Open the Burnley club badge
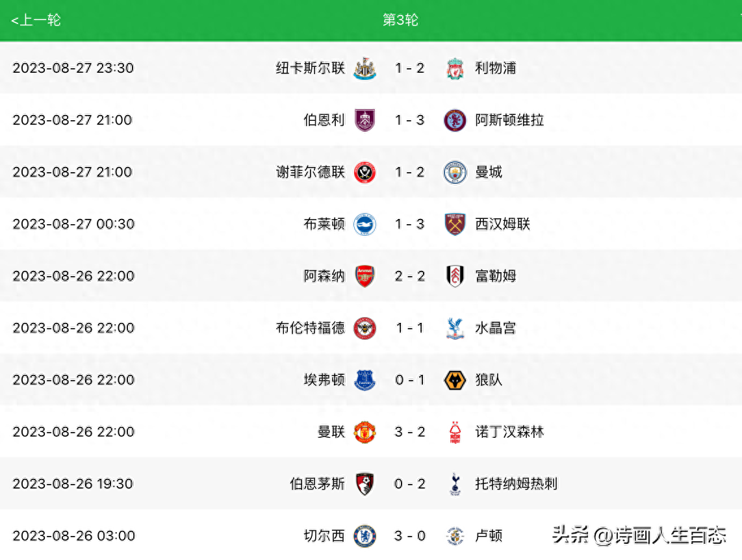The height and width of the screenshot is (560, 742). click(365, 120)
